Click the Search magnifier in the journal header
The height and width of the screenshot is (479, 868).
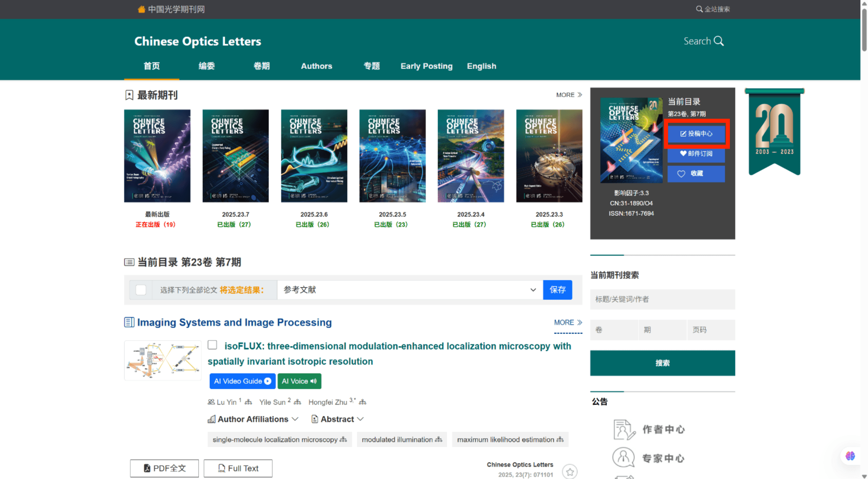coord(703,41)
